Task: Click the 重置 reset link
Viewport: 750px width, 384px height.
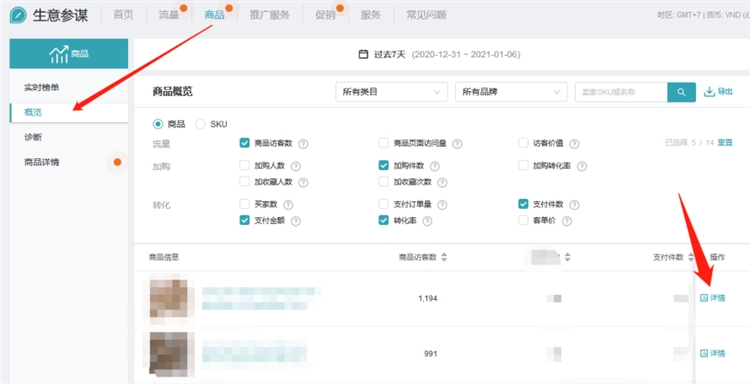Action: [725, 143]
